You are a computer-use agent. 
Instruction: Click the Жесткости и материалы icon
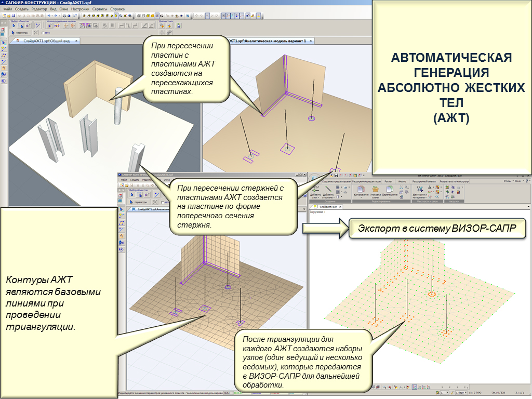pyautogui.click(x=419, y=190)
